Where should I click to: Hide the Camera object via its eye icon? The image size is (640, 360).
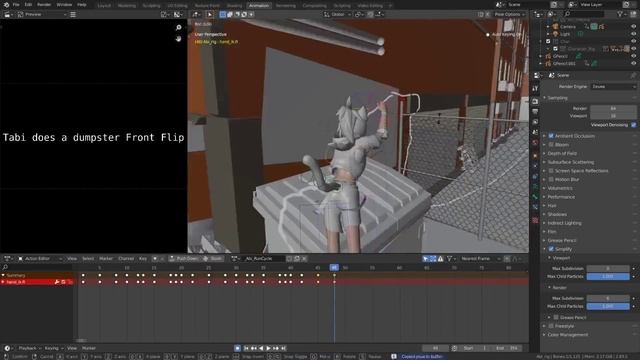[633, 27]
